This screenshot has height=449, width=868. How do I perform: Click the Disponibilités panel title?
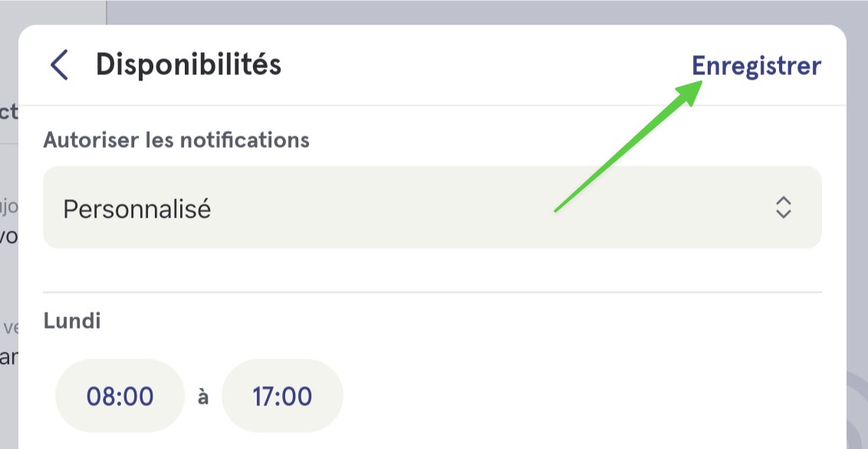188,64
